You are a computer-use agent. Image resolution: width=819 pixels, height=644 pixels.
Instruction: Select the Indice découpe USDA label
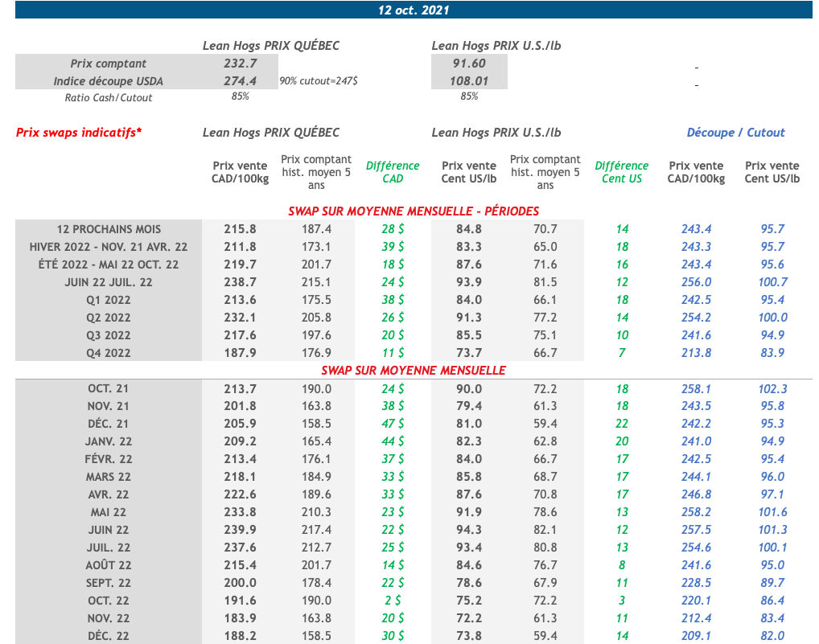coord(108,81)
